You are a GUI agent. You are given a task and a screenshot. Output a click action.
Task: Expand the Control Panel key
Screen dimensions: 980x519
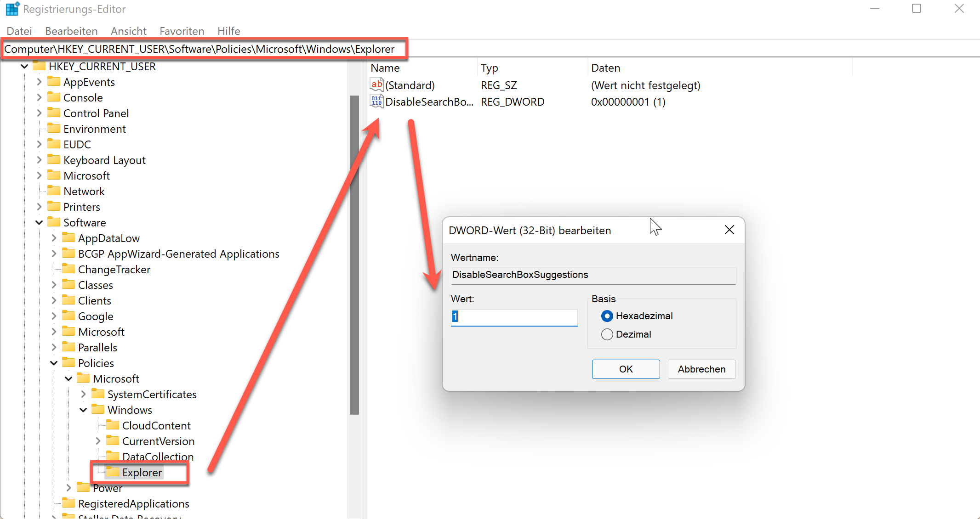coord(39,113)
